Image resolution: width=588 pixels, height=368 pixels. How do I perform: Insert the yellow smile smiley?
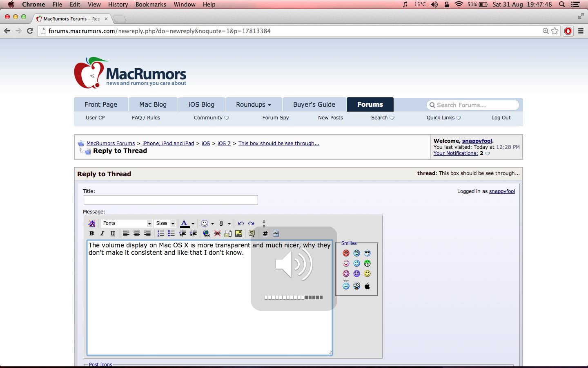tap(367, 274)
